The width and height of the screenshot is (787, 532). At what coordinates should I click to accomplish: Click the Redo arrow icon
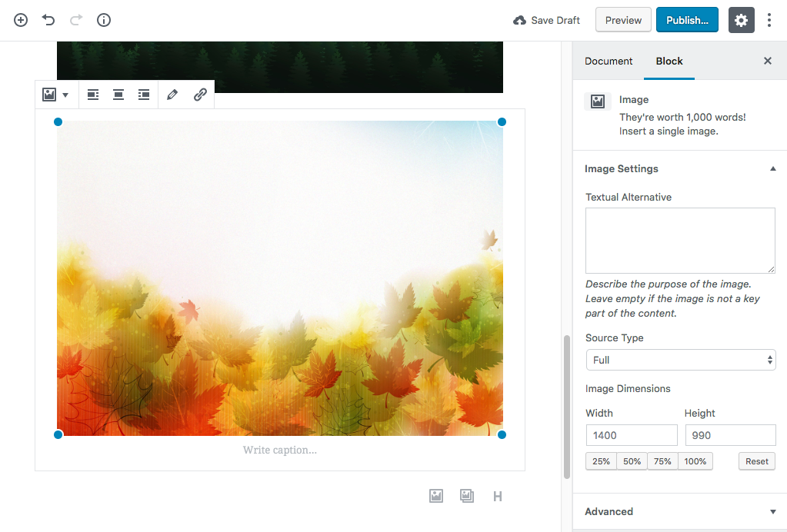click(x=76, y=20)
